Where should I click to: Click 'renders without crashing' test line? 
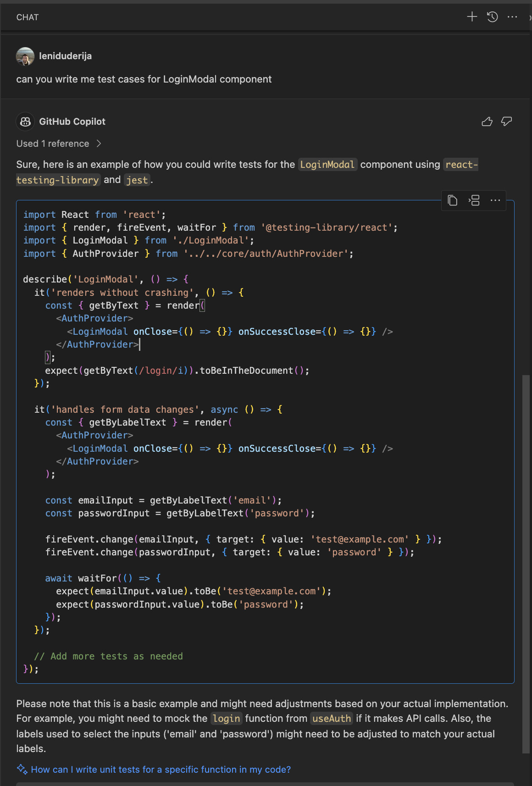tap(139, 293)
